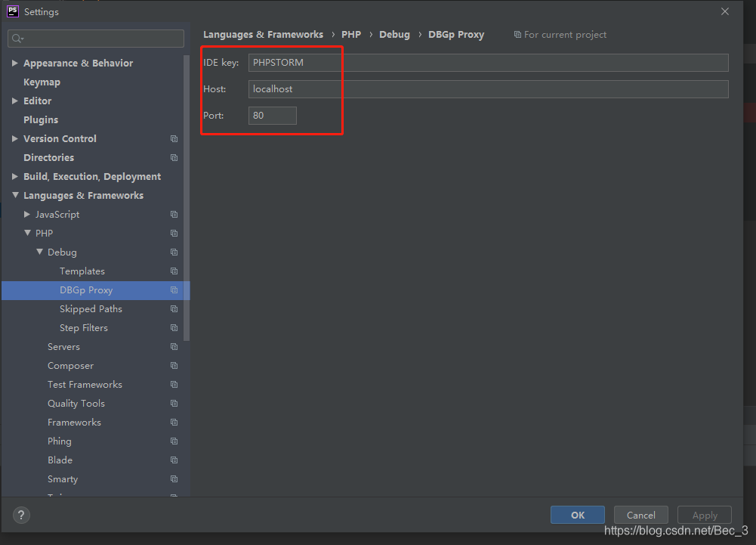The height and width of the screenshot is (545, 756).
Task: Select Skipped Paths under Debug
Action: point(91,309)
